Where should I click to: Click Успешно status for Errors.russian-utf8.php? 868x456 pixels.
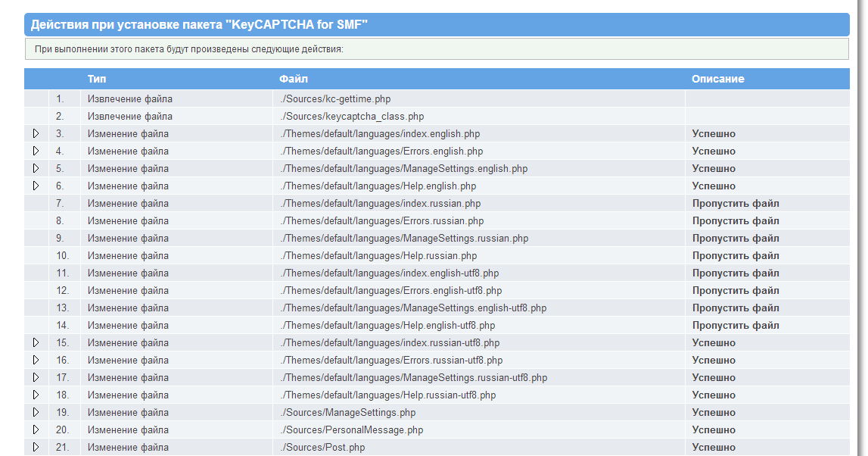[x=714, y=360]
